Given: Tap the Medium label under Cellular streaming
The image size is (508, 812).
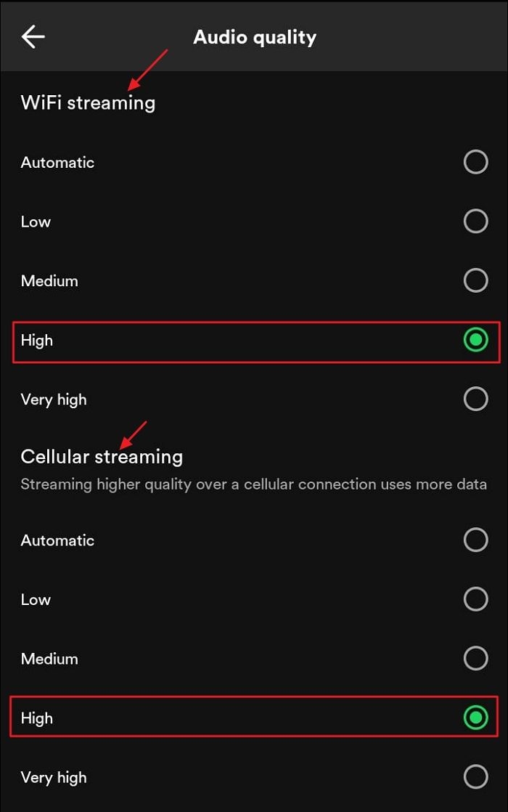Looking at the screenshot, I should point(49,658).
